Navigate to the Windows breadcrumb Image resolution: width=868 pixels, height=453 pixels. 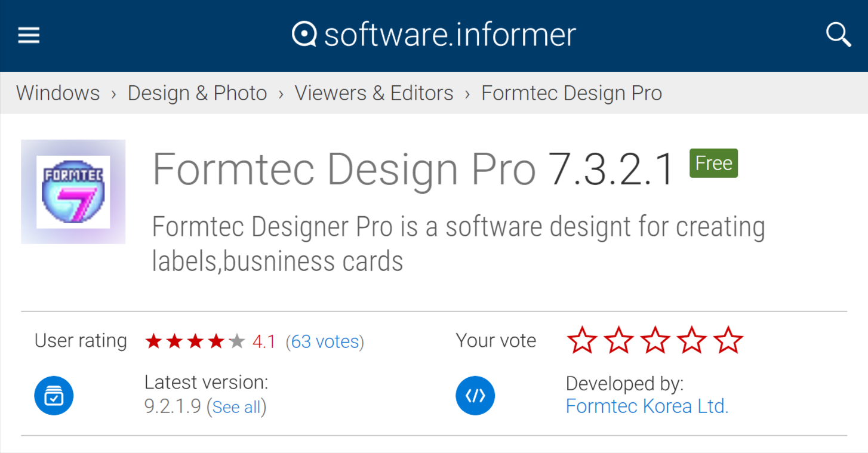[x=57, y=93]
